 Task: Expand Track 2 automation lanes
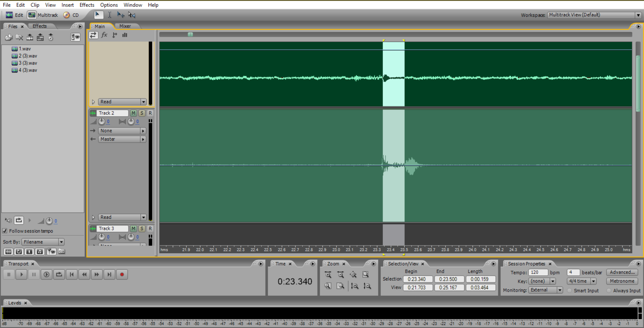pyautogui.click(x=93, y=217)
